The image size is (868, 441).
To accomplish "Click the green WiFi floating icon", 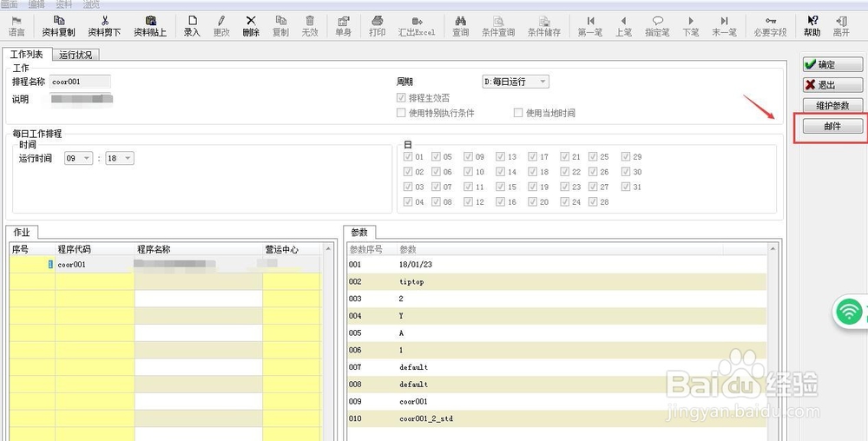I will point(851,312).
